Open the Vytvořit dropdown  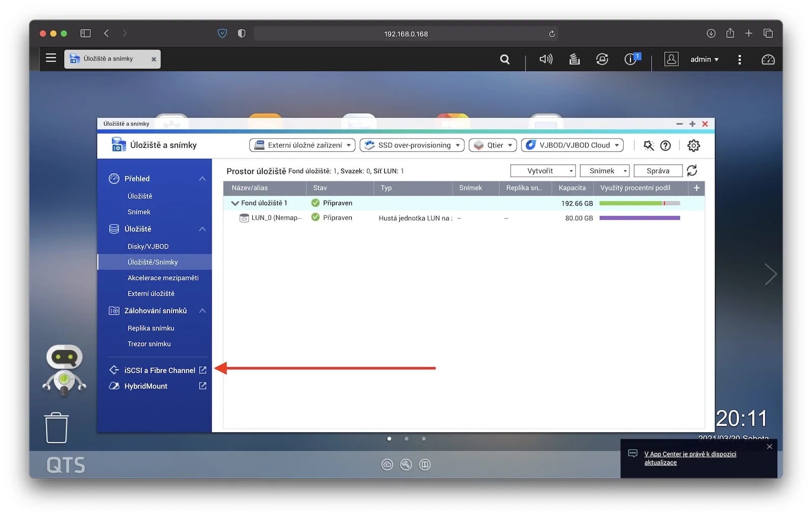(x=543, y=171)
